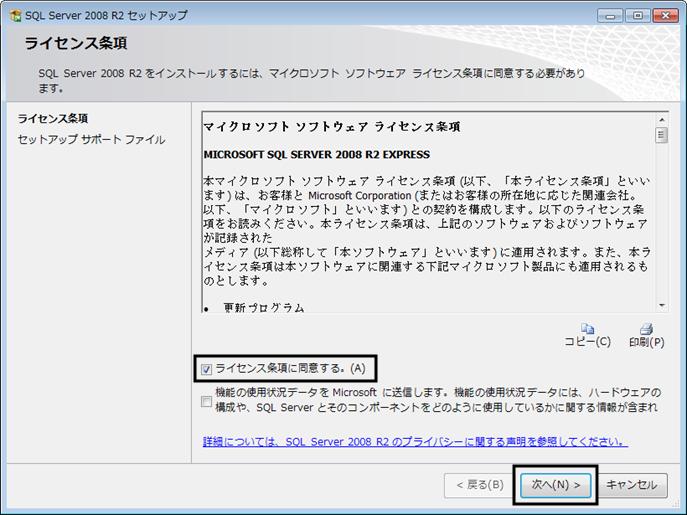Select セットアップ サポート ファイル step

(x=91, y=140)
